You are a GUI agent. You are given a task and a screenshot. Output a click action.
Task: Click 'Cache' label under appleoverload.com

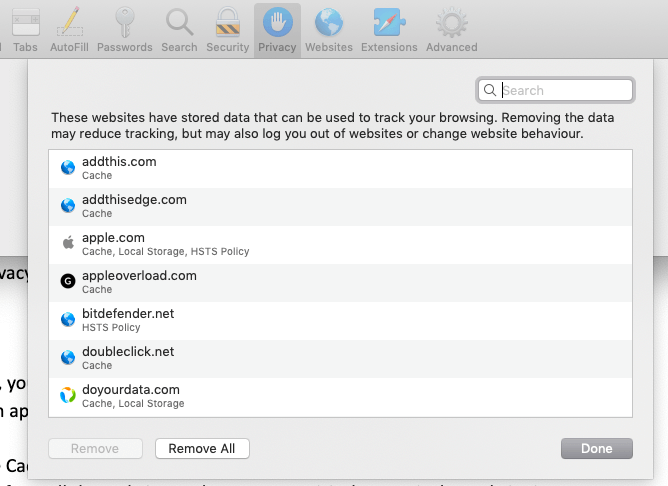point(97,290)
